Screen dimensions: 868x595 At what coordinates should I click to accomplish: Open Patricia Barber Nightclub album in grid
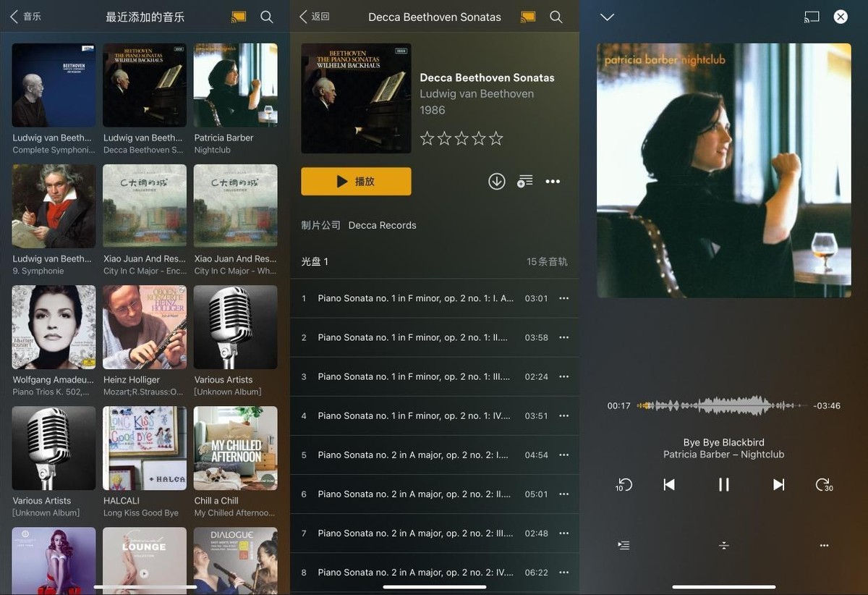pyautogui.click(x=235, y=85)
